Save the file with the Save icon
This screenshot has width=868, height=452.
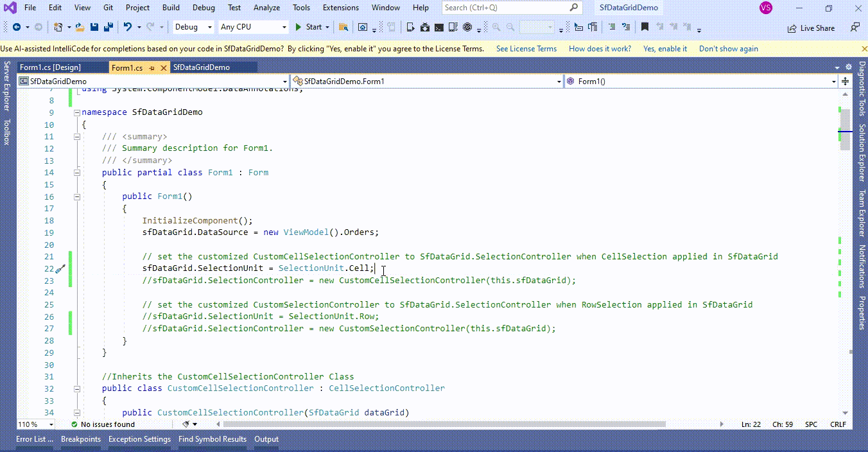(94, 27)
